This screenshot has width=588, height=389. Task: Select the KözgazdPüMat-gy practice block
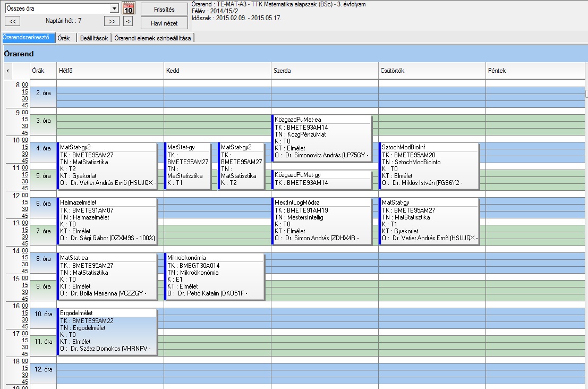click(x=322, y=179)
